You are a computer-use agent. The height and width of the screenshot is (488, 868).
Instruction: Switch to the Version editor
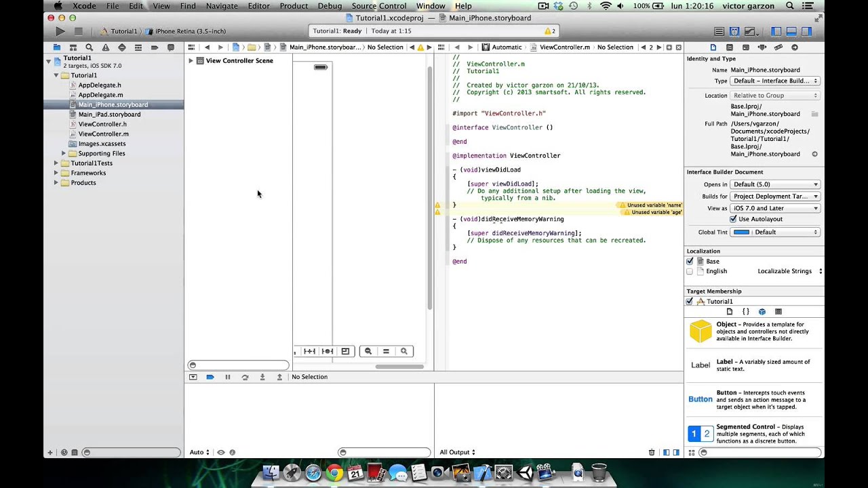pyautogui.click(x=750, y=31)
